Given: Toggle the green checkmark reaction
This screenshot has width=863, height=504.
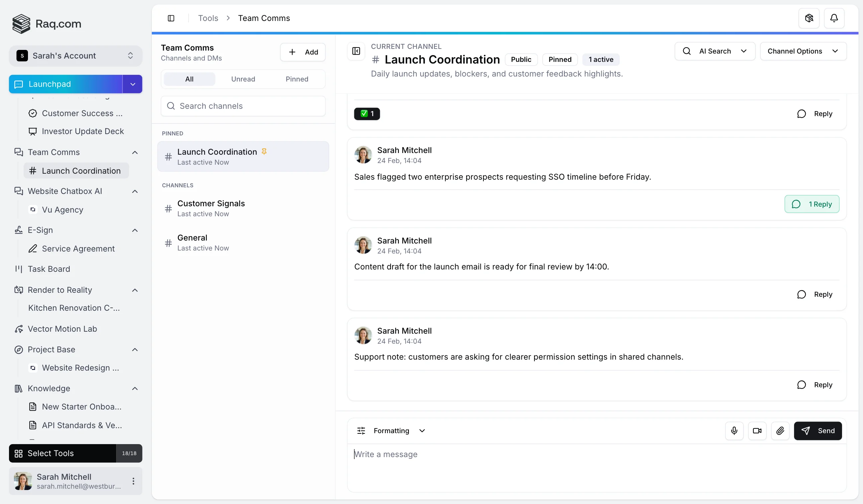Looking at the screenshot, I should (x=367, y=113).
